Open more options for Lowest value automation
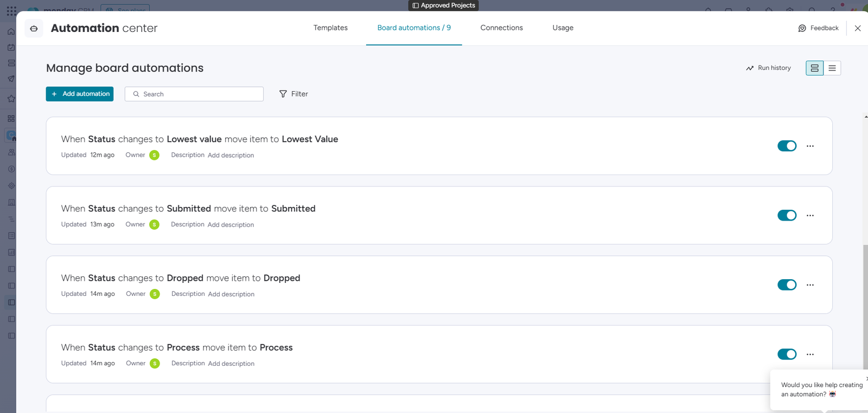The image size is (868, 413). pos(810,146)
